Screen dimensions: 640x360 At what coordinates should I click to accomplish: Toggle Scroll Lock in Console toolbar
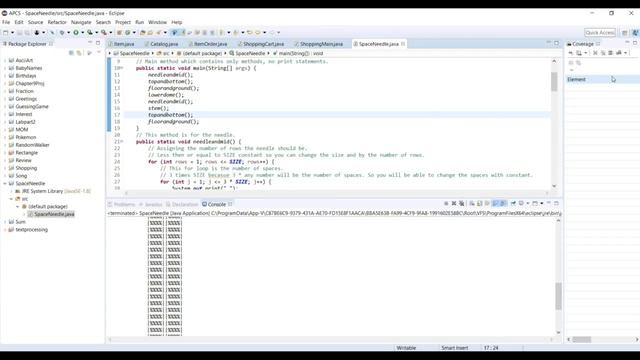click(480, 203)
